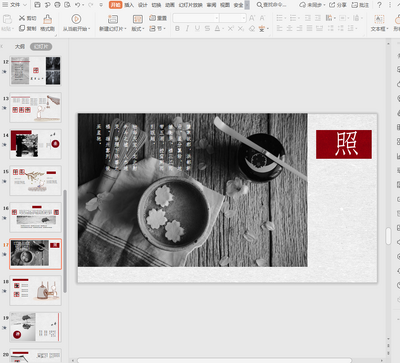This screenshot has height=363, width=400.
Task: Click the Save icon in quick access
Action: point(37,5)
